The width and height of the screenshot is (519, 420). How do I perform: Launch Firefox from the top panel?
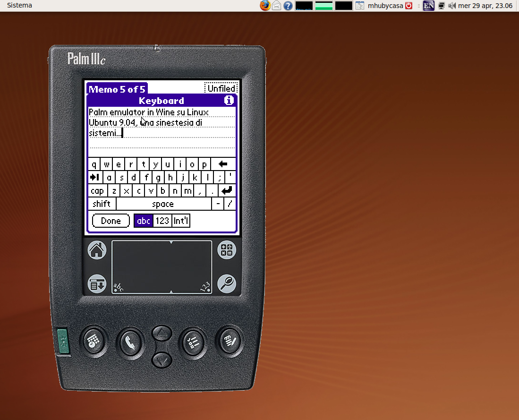[265, 6]
